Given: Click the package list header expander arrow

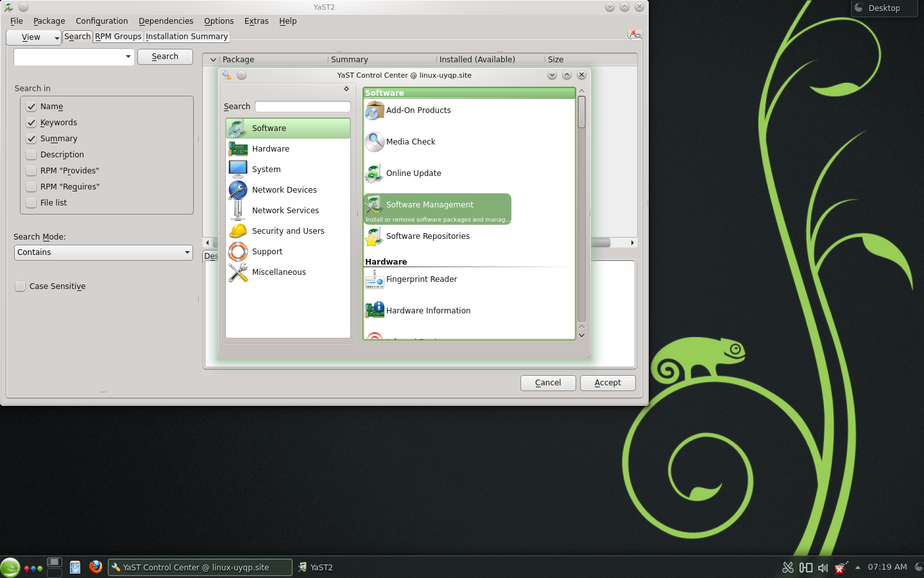Looking at the screenshot, I should [213, 60].
